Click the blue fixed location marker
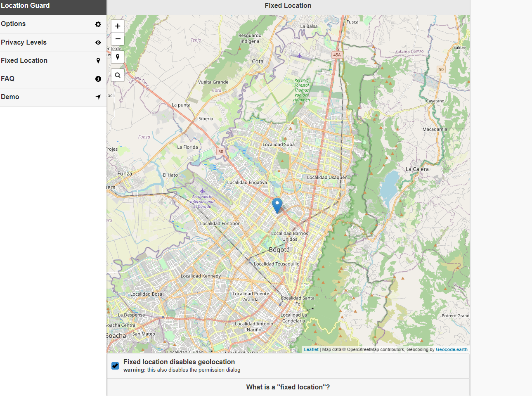Image resolution: width=532 pixels, height=396 pixels. 277,205
